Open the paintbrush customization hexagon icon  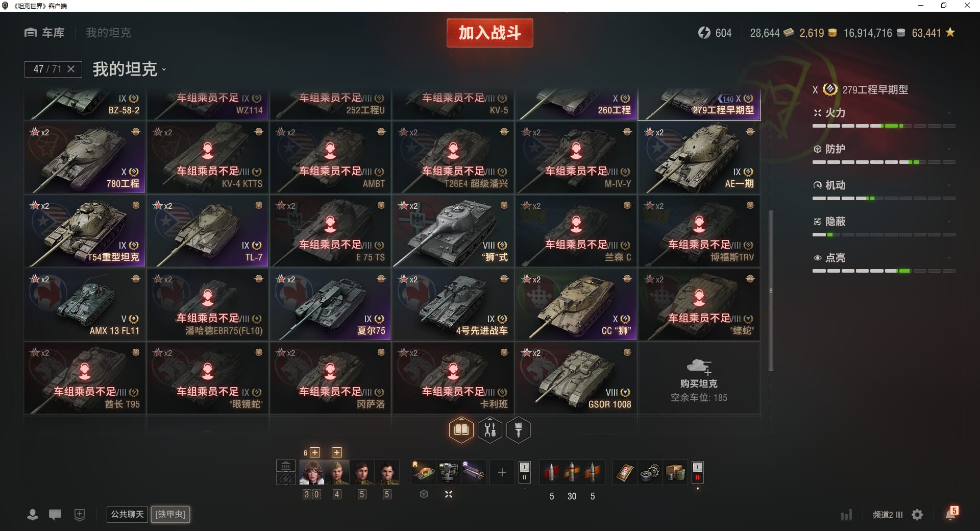click(x=519, y=430)
